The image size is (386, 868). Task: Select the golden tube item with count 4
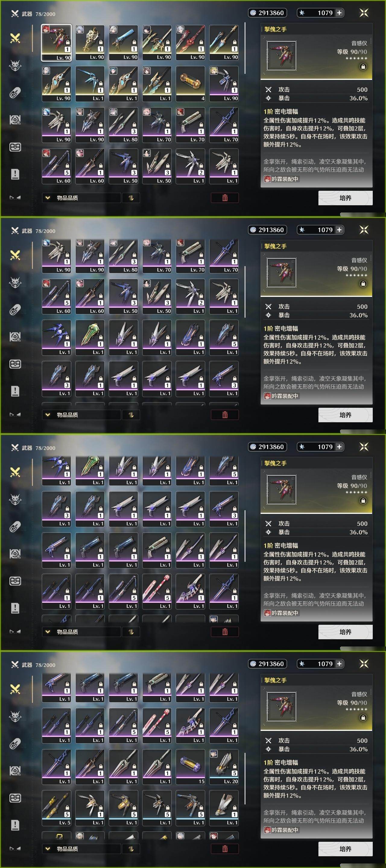(x=190, y=83)
